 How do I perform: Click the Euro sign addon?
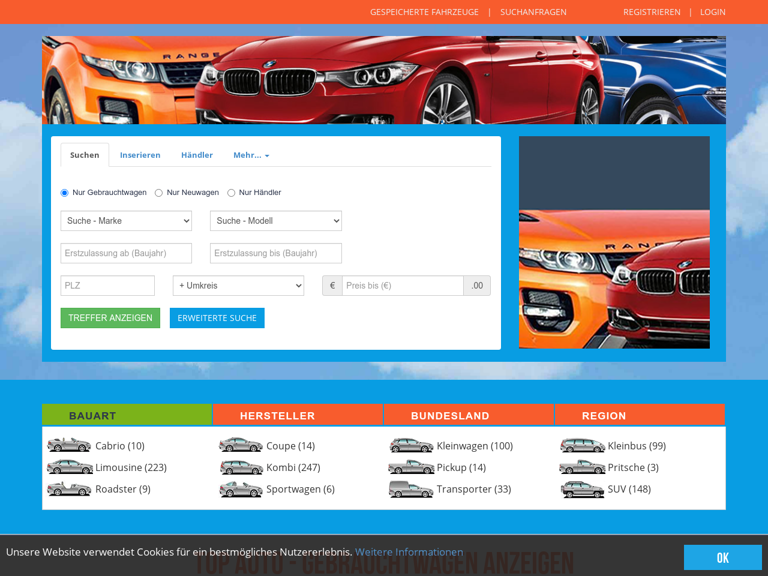332,286
